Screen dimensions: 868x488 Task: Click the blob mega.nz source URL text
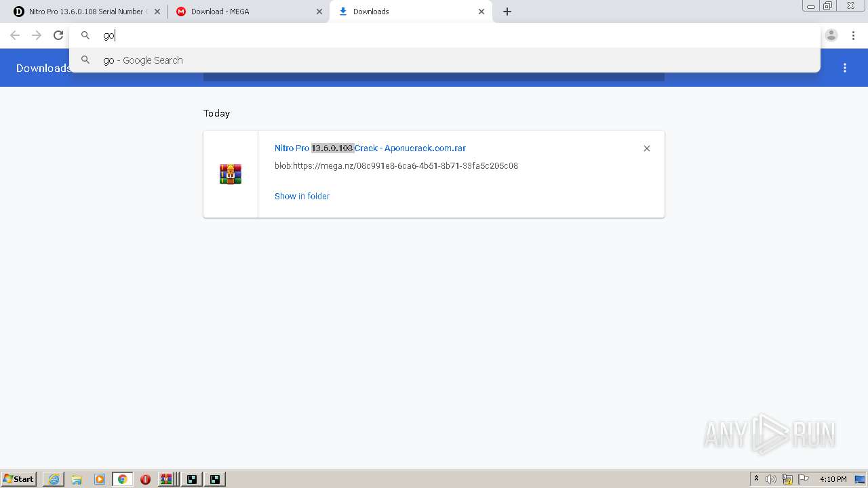(x=396, y=165)
